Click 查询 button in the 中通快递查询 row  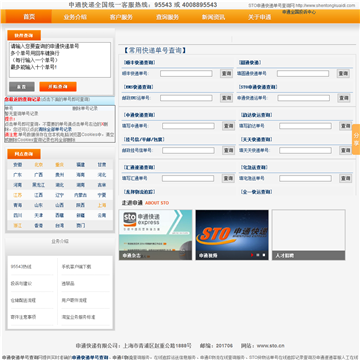point(229,126)
